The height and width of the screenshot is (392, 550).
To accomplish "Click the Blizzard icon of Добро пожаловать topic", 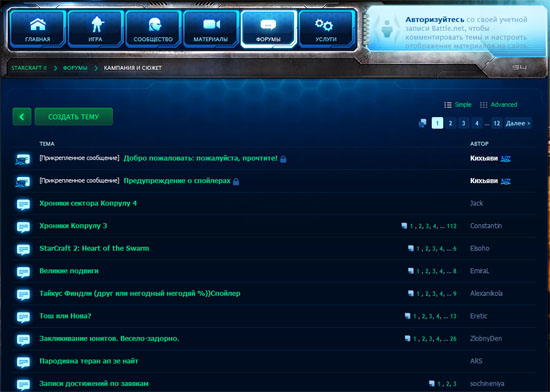I will 23,159.
